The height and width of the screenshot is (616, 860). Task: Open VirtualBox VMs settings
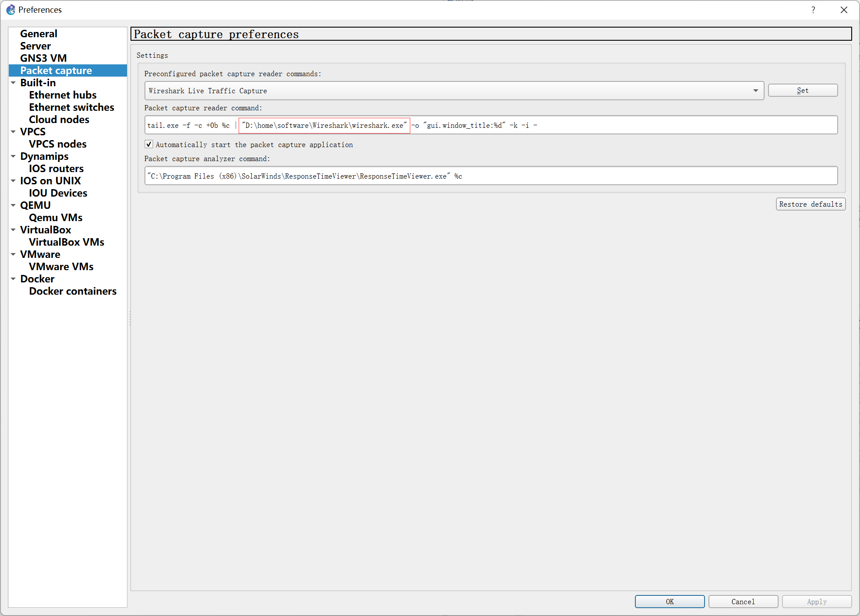67,242
